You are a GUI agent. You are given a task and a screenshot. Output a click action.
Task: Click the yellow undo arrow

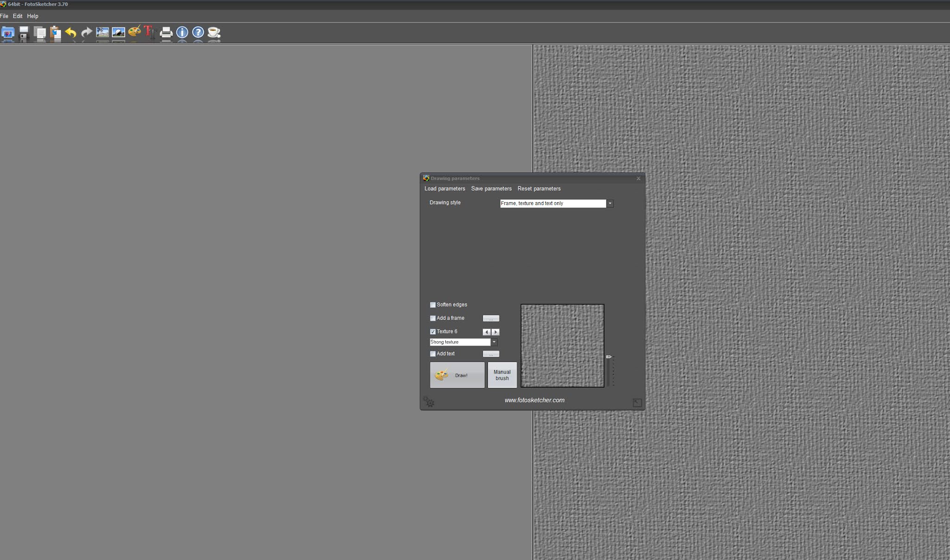coord(71,32)
